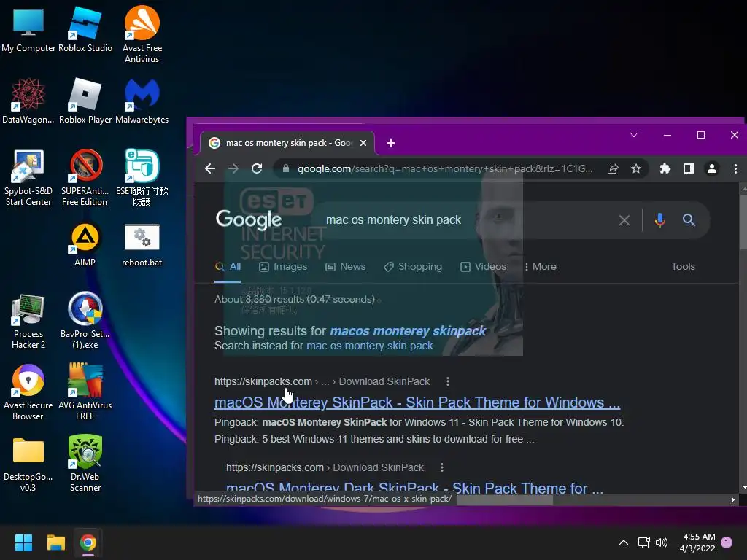747x560 pixels.
Task: Click Chrome icon on taskbar
Action: pos(88,542)
